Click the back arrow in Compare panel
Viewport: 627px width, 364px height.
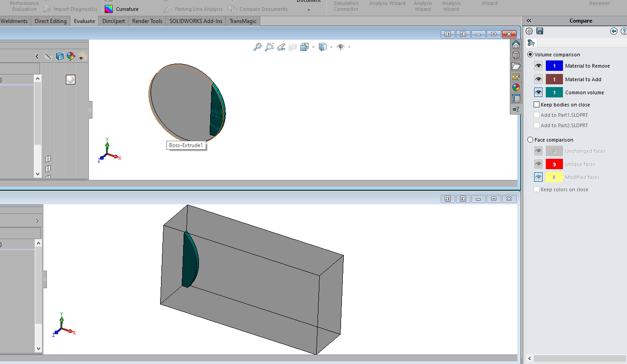pyautogui.click(x=614, y=31)
